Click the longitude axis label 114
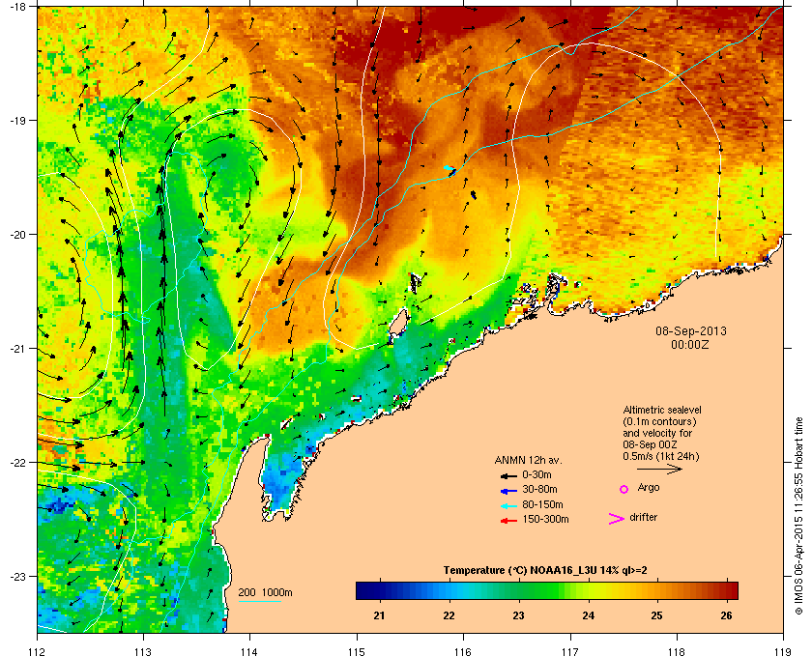The image size is (812, 657). (x=249, y=651)
